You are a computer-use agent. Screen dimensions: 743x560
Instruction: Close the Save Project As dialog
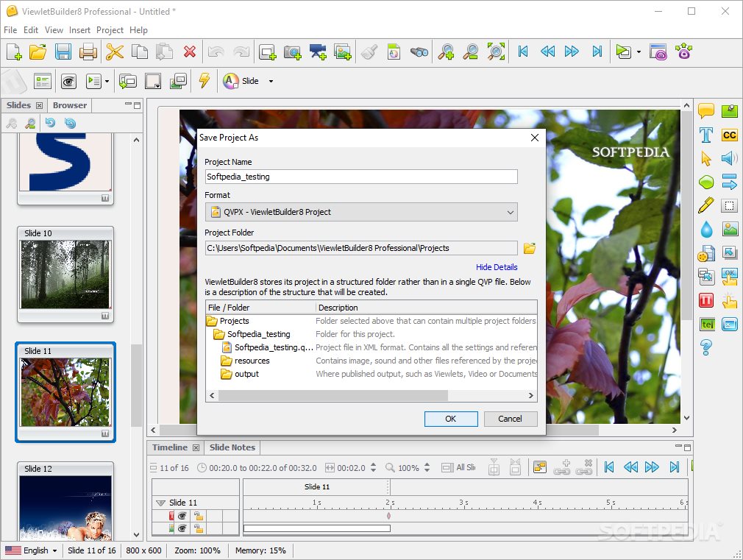pos(535,138)
